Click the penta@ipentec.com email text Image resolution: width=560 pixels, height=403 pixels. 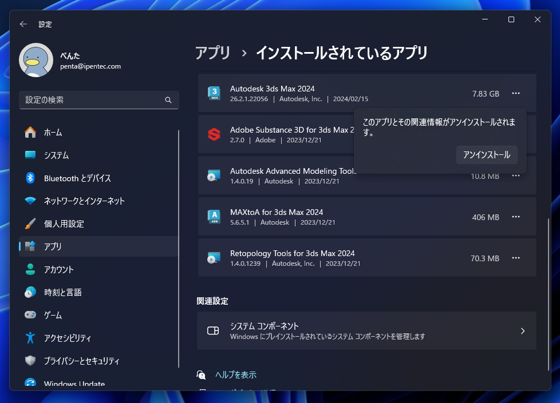tap(90, 66)
